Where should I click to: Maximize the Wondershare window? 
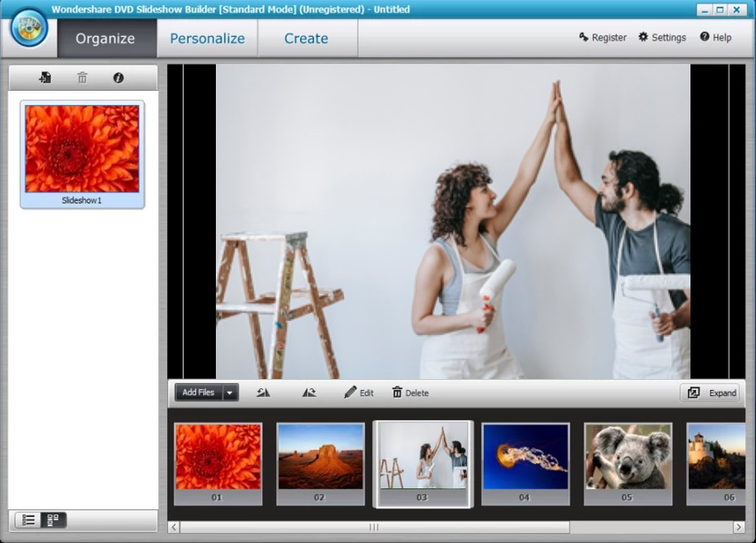point(721,9)
